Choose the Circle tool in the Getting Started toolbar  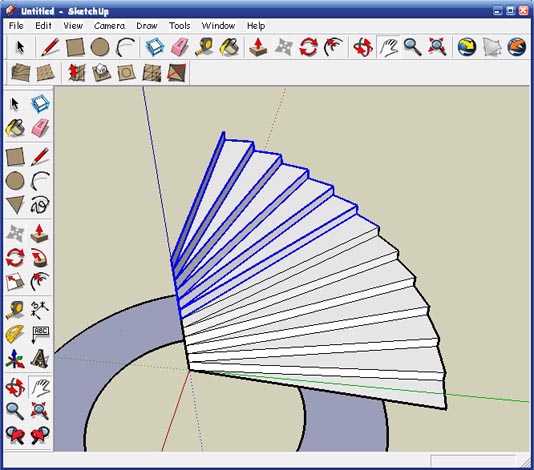click(x=100, y=47)
